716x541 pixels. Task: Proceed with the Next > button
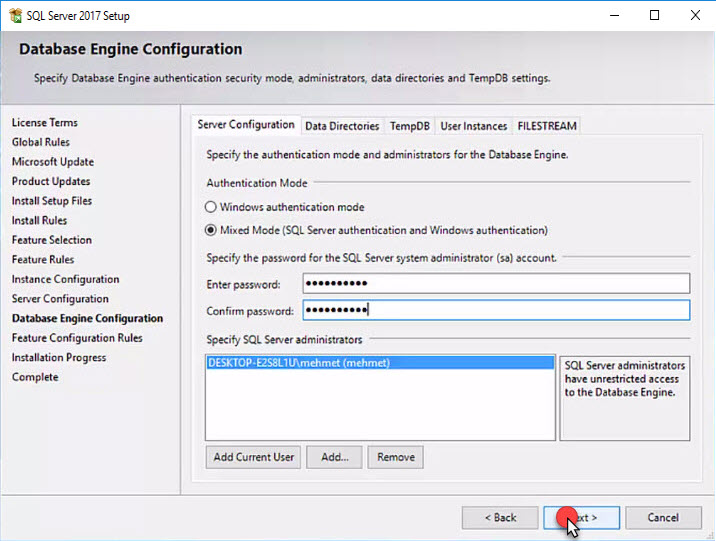pyautogui.click(x=581, y=518)
